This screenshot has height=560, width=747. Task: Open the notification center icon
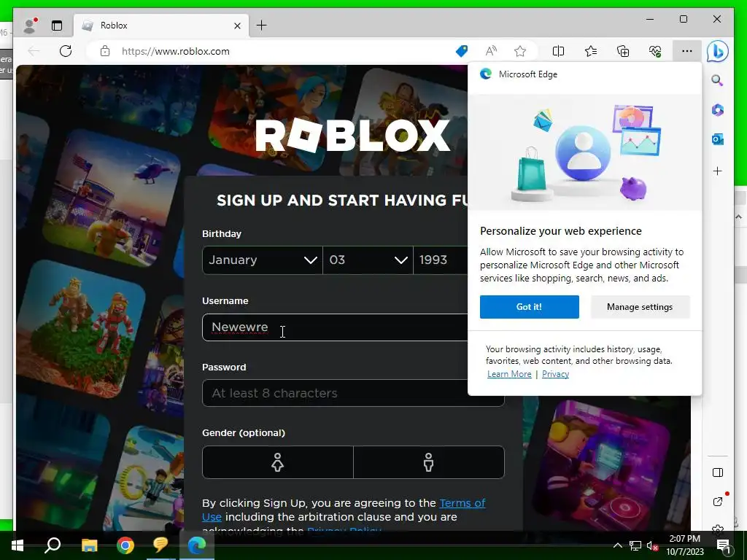724,546
